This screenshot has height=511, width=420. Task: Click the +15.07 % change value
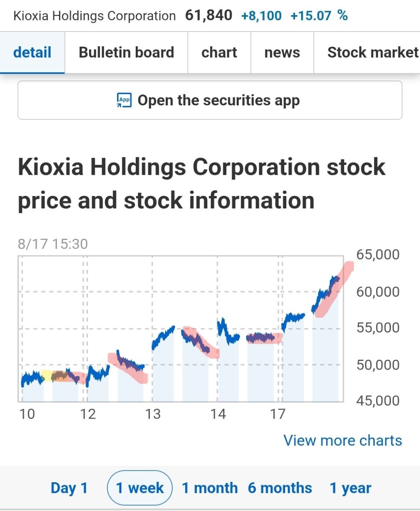(319, 16)
